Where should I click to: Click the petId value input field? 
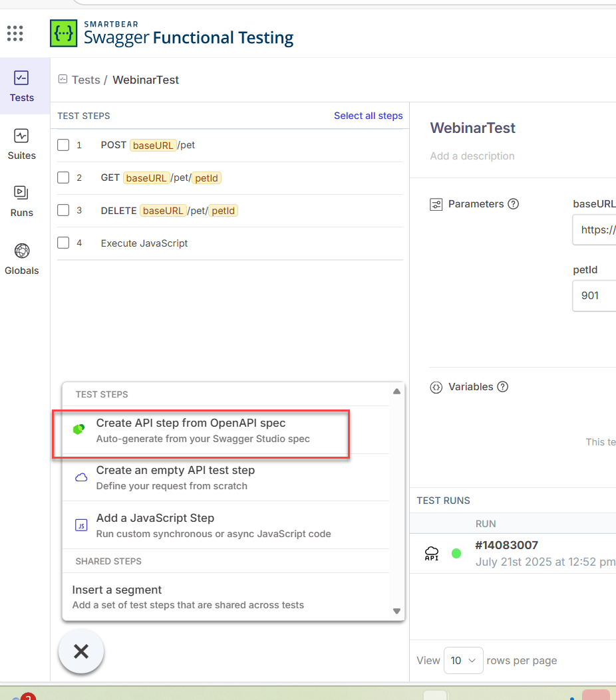click(594, 295)
